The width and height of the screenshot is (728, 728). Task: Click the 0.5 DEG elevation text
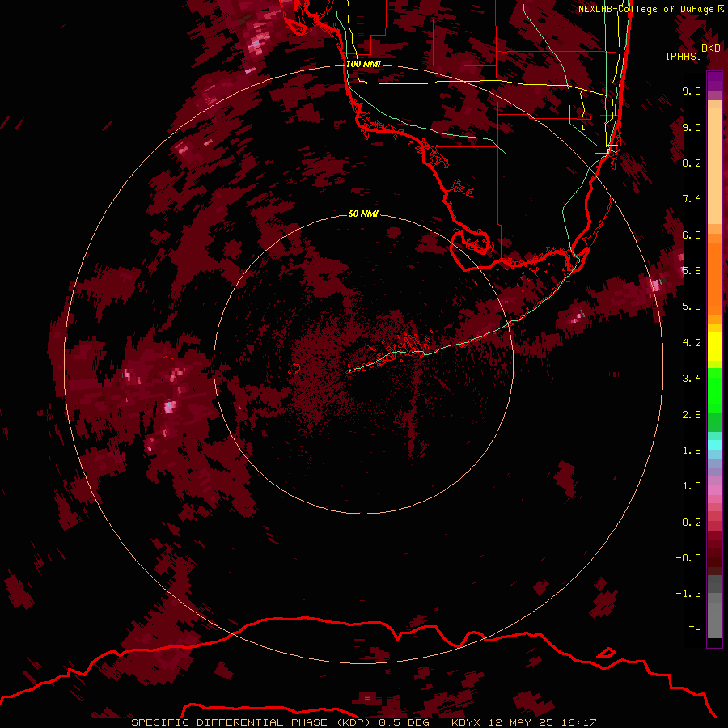(x=404, y=722)
